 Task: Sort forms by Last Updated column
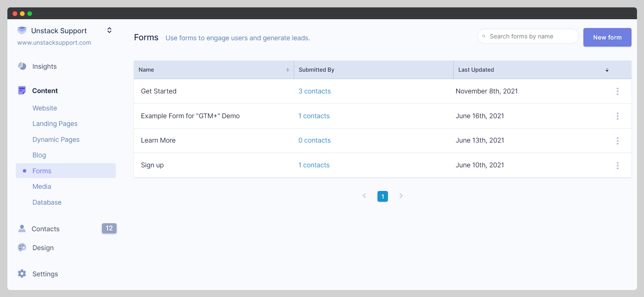(x=607, y=70)
